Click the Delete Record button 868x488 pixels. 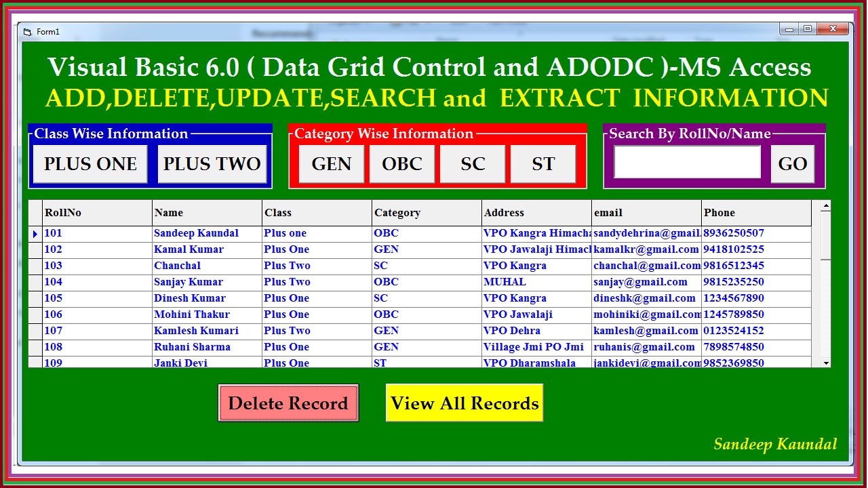coord(288,403)
